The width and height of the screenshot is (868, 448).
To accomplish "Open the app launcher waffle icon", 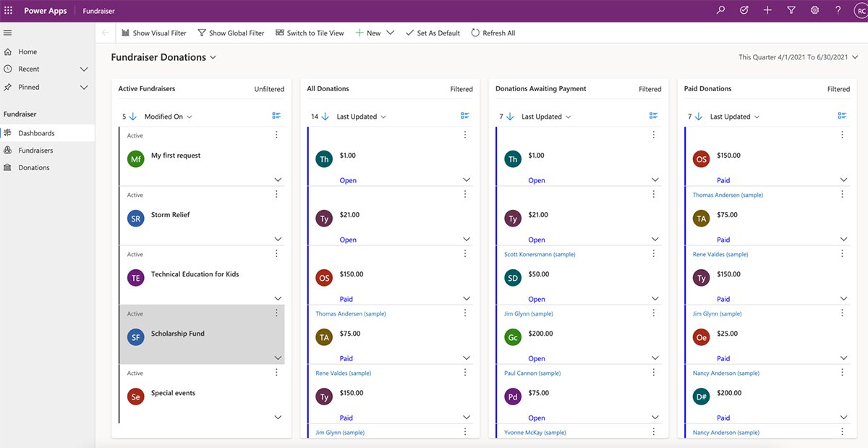I will (9, 11).
